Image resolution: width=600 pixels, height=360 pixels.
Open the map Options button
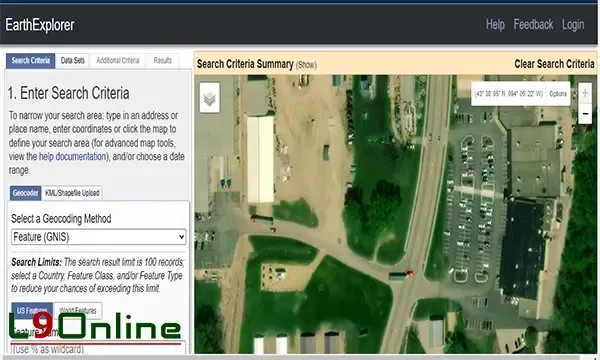pos(558,94)
